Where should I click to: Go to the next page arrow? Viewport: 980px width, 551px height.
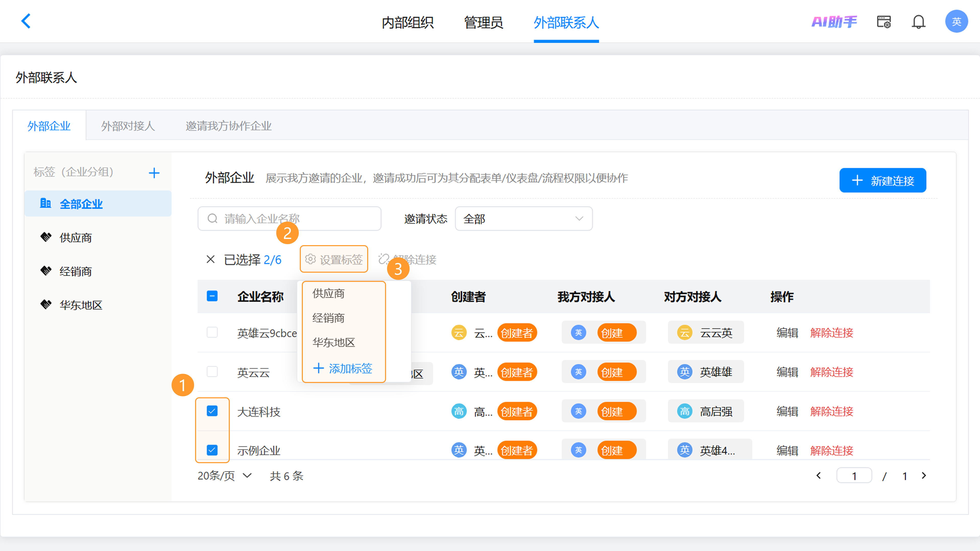924,476
